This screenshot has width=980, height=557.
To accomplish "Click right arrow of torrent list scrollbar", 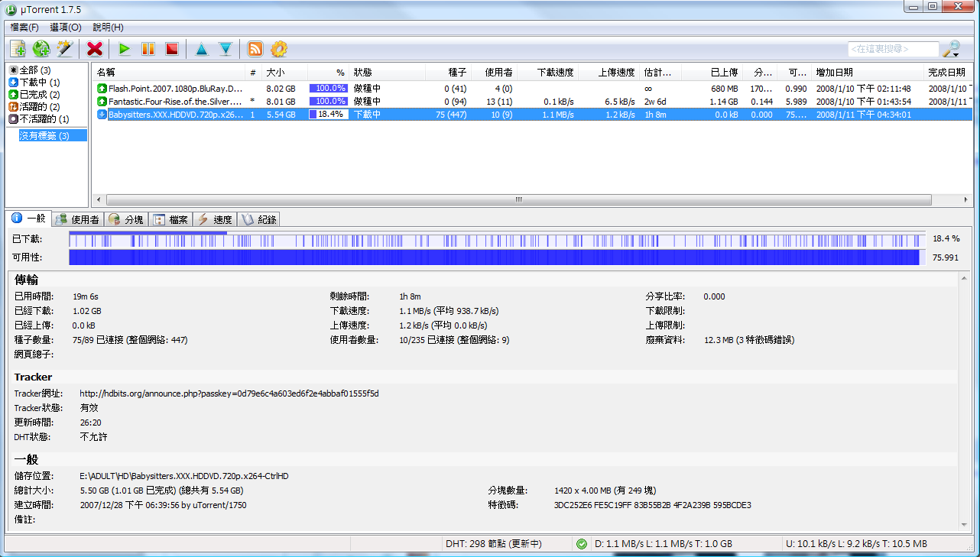I will (965, 199).
